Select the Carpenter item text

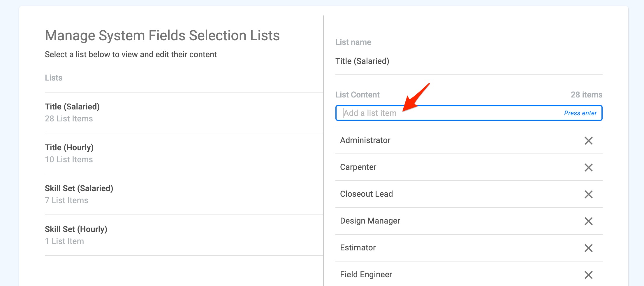[358, 167]
